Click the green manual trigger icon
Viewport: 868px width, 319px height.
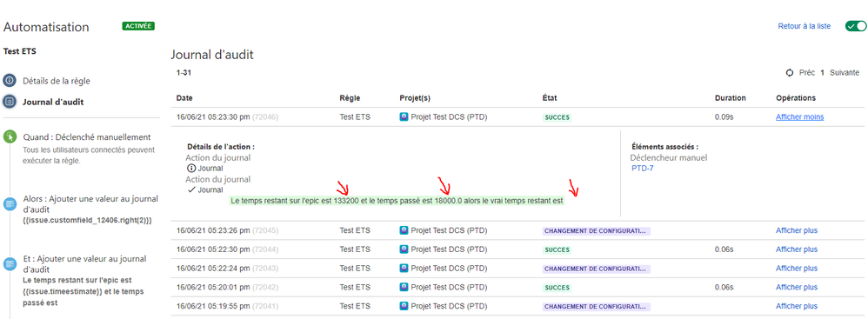pos(10,136)
